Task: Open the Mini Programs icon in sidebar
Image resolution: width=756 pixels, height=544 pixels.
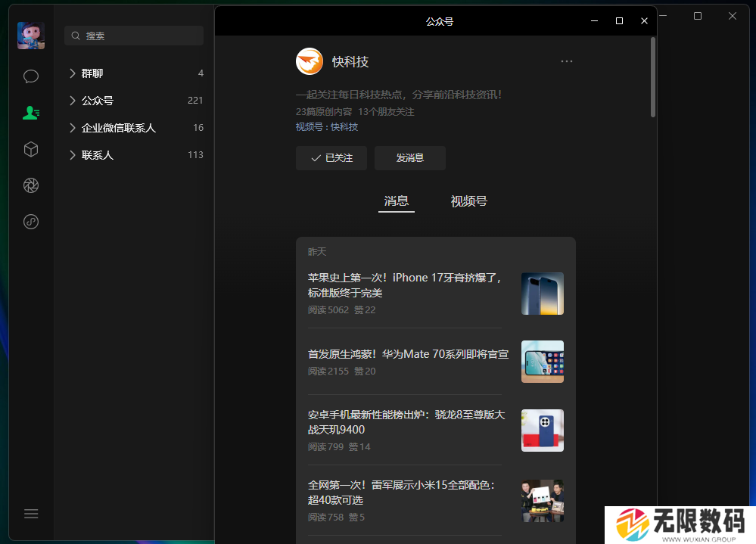Action: pos(31,222)
